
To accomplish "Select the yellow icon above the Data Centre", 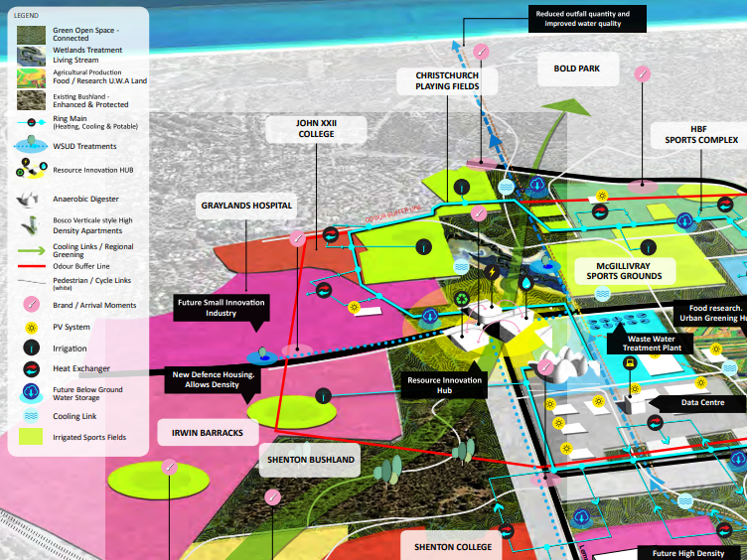I will point(630,363).
